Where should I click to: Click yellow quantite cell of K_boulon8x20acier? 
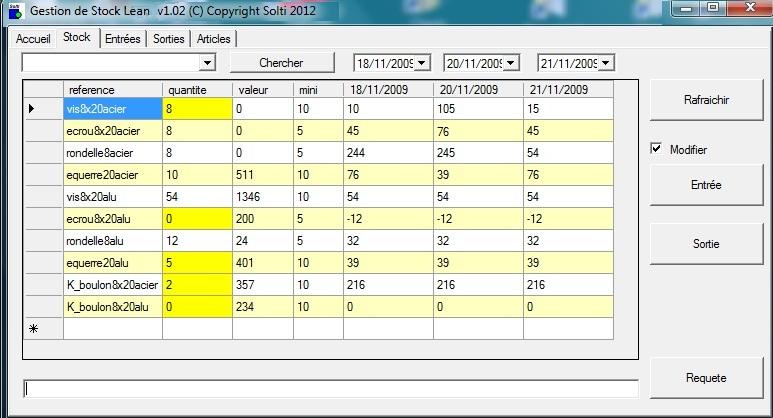click(197, 284)
